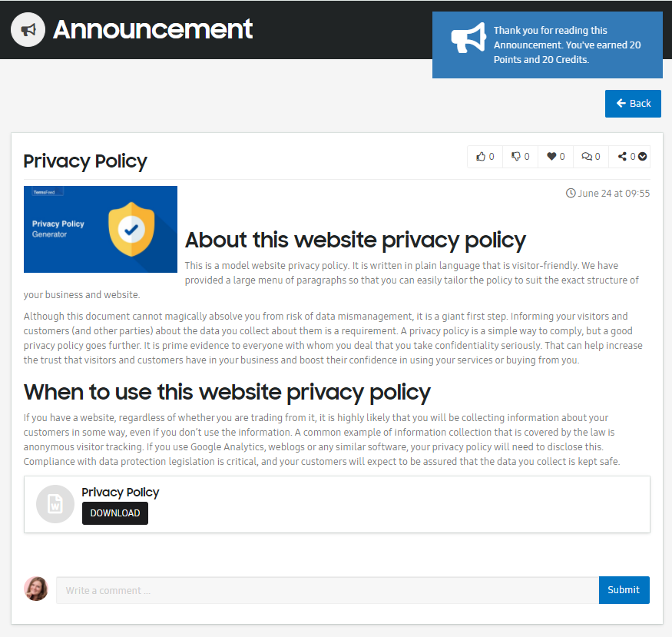672x637 pixels.
Task: Click the thumbs-up like icon
Action: 481,157
